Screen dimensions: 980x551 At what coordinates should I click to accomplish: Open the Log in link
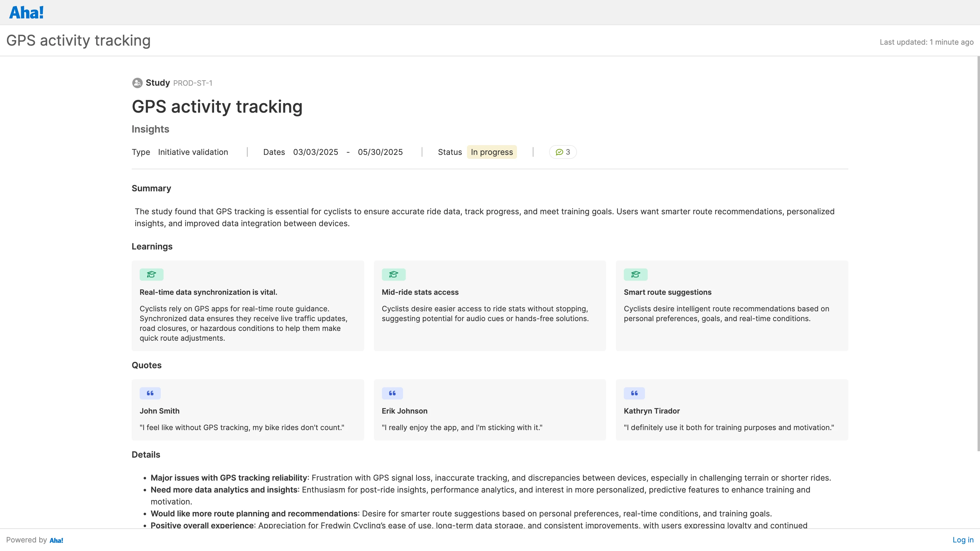[962, 540]
